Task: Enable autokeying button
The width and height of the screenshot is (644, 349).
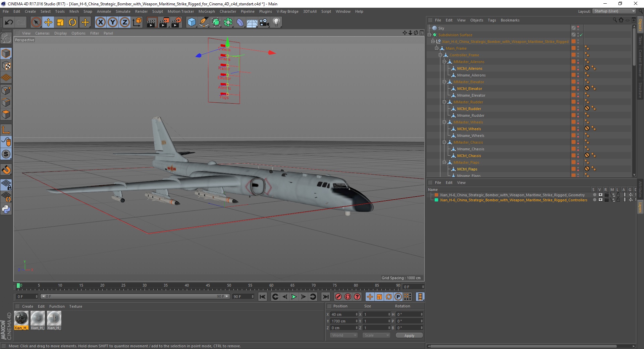Action: 348,297
